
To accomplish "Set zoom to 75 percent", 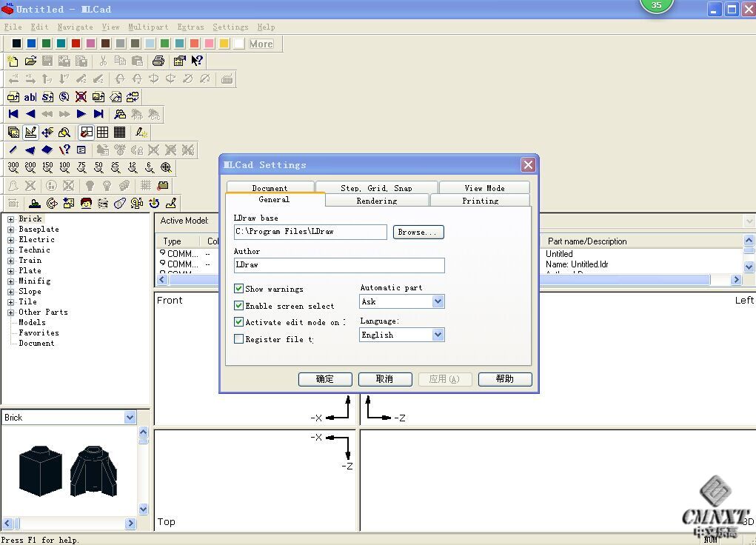I will [x=81, y=167].
